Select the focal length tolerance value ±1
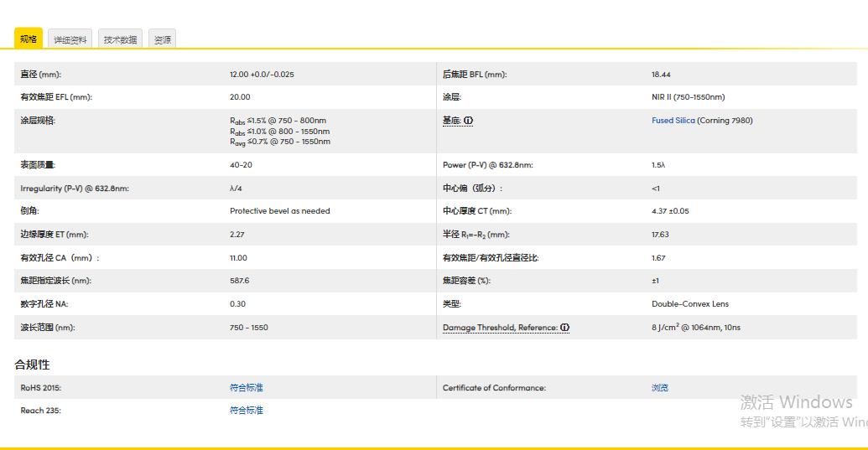This screenshot has height=450, width=868. click(x=656, y=281)
